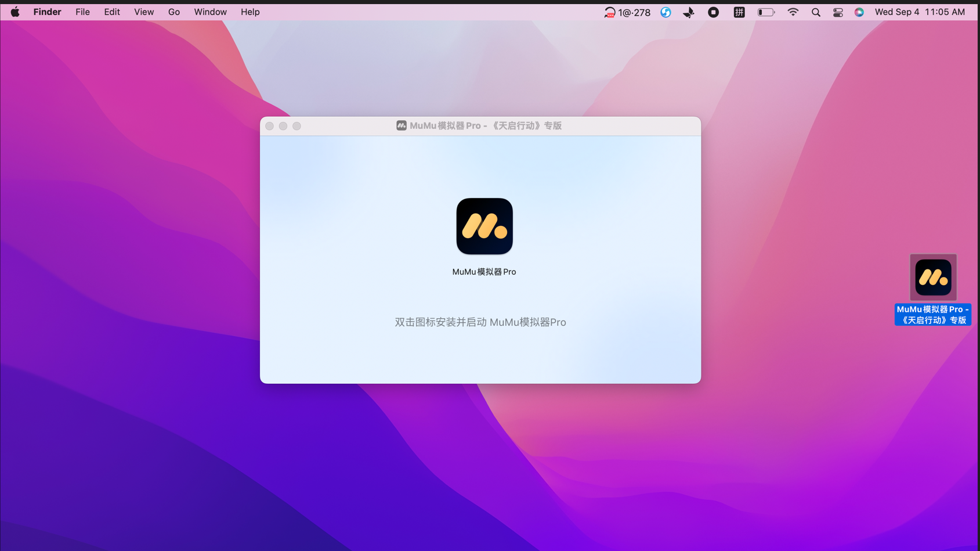980x551 pixels.
Task: Open the Window menu
Action: coord(210,12)
